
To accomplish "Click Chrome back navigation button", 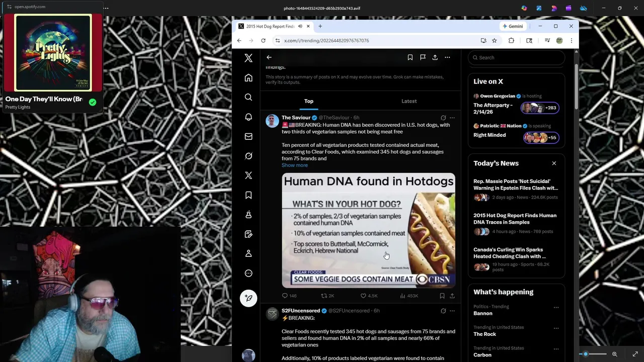I will (x=239, y=40).
